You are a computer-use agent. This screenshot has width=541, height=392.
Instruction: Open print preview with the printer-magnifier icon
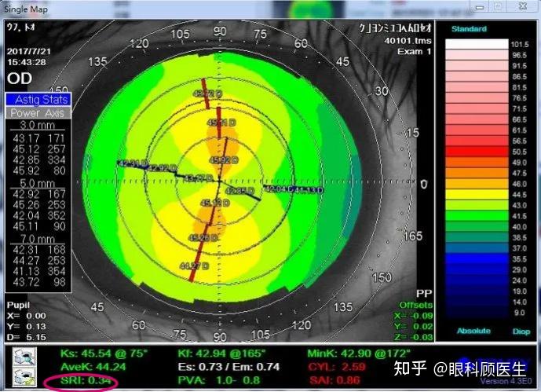[24, 357]
